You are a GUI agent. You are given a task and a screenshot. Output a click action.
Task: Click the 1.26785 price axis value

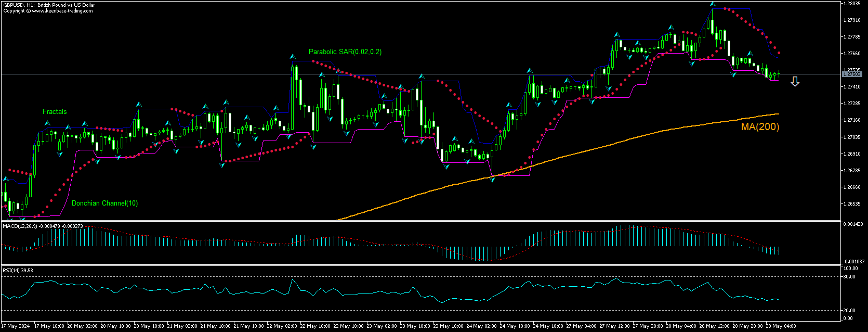[852, 171]
